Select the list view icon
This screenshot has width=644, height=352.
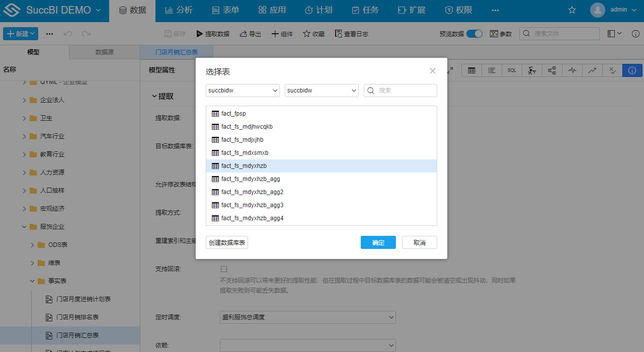tap(492, 70)
